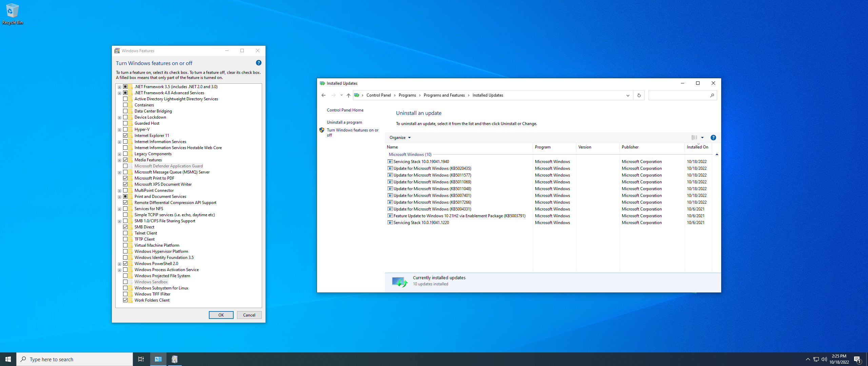The height and width of the screenshot is (366, 868).
Task: Click the shield icon beside Turn Windows features
Action: (322, 130)
